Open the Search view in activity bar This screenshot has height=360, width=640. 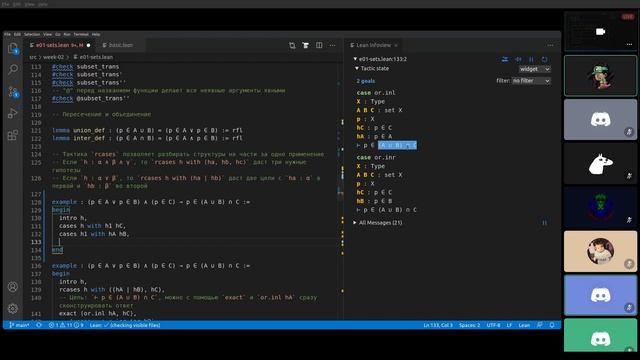point(13,69)
